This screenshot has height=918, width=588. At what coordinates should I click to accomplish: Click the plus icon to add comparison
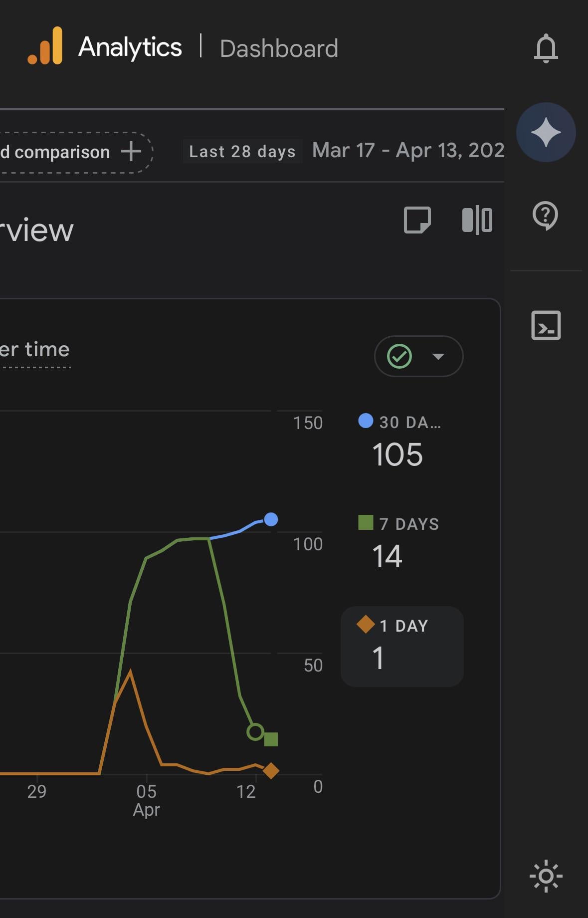131,152
